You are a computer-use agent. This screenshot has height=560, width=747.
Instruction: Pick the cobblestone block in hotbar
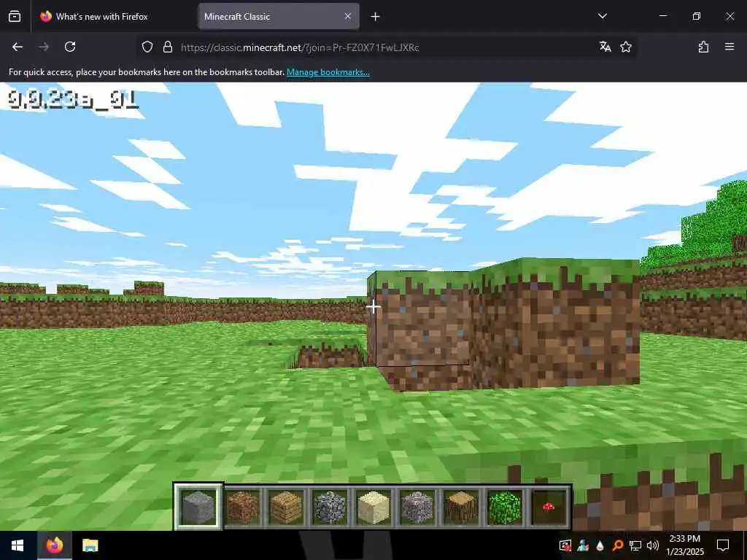[330, 507]
